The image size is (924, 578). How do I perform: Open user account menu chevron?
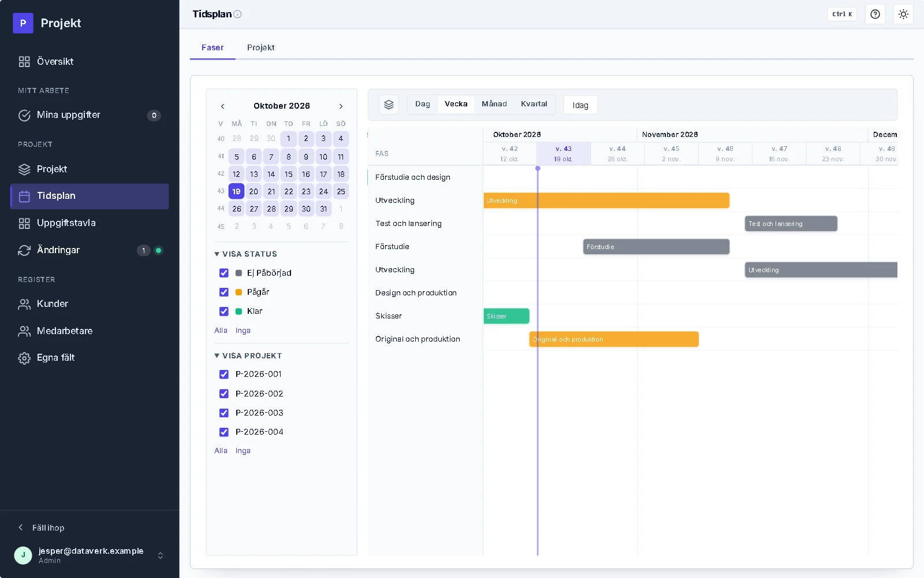[161, 555]
